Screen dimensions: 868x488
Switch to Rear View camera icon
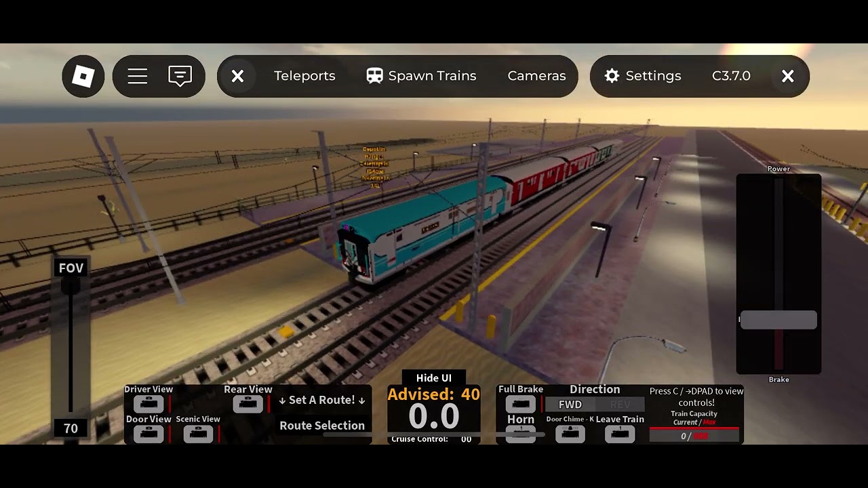click(248, 404)
